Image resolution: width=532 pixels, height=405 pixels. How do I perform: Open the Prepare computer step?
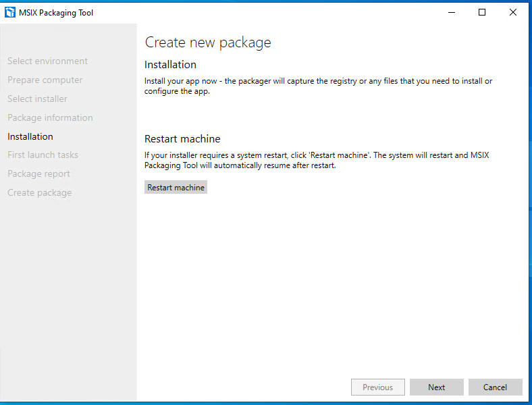45,80
